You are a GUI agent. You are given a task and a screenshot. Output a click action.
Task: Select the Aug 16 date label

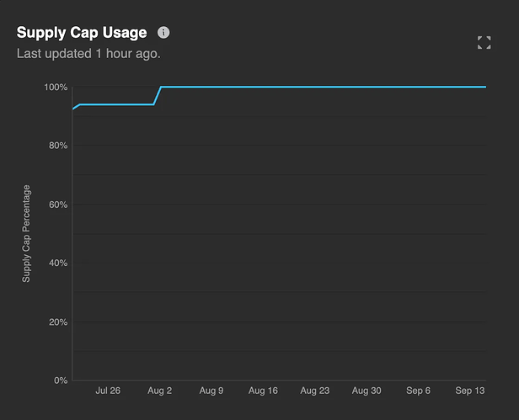pyautogui.click(x=263, y=391)
